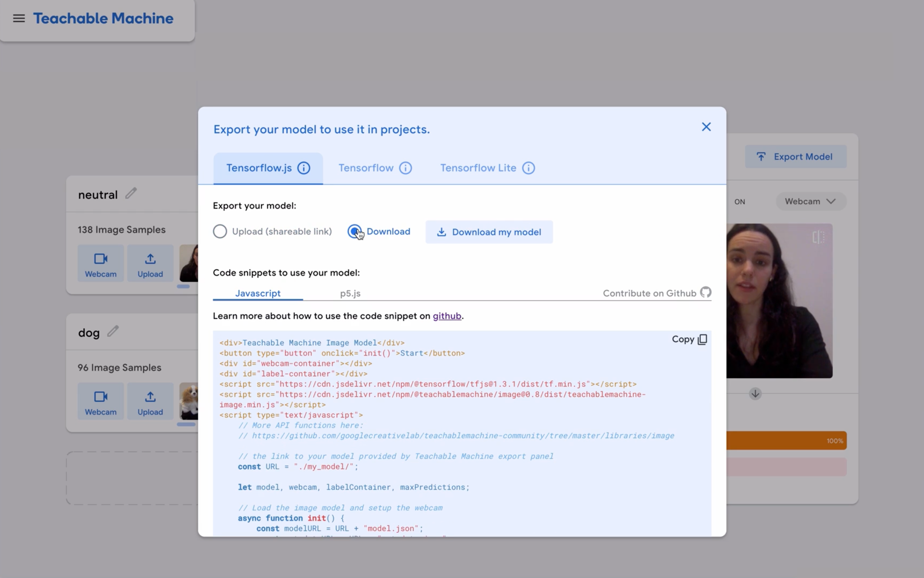Click the dog class sample thumbnail
The width and height of the screenshot is (924, 578).
189,401
